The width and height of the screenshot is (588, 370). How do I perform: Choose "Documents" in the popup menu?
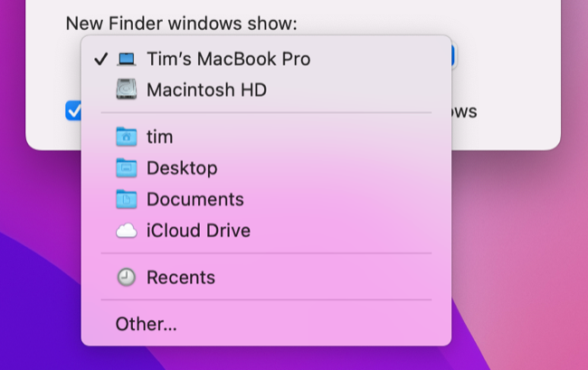194,199
